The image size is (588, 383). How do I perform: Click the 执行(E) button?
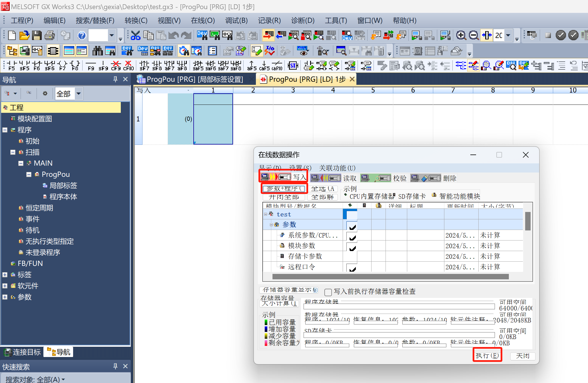[487, 356]
